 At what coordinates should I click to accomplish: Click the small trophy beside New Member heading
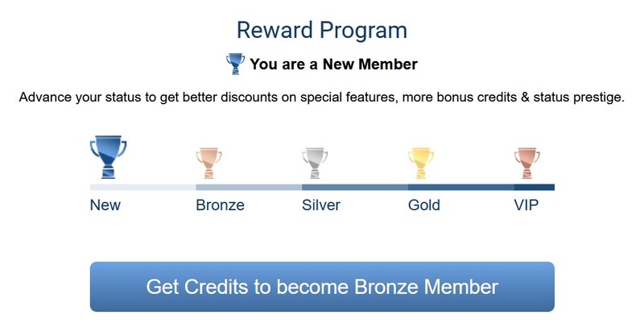tap(235, 64)
